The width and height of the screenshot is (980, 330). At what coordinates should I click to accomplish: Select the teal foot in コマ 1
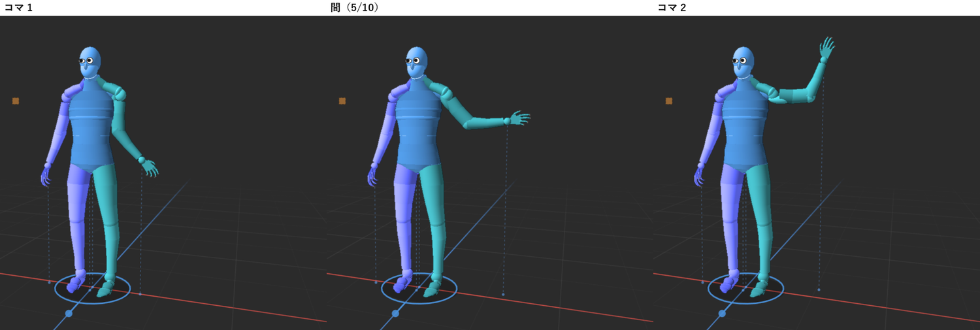106,288
